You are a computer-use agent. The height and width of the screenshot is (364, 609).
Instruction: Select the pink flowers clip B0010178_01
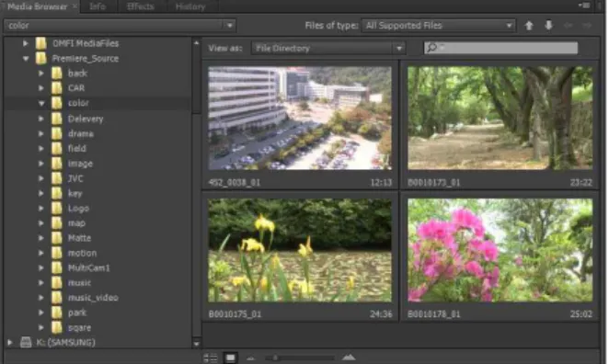point(500,250)
